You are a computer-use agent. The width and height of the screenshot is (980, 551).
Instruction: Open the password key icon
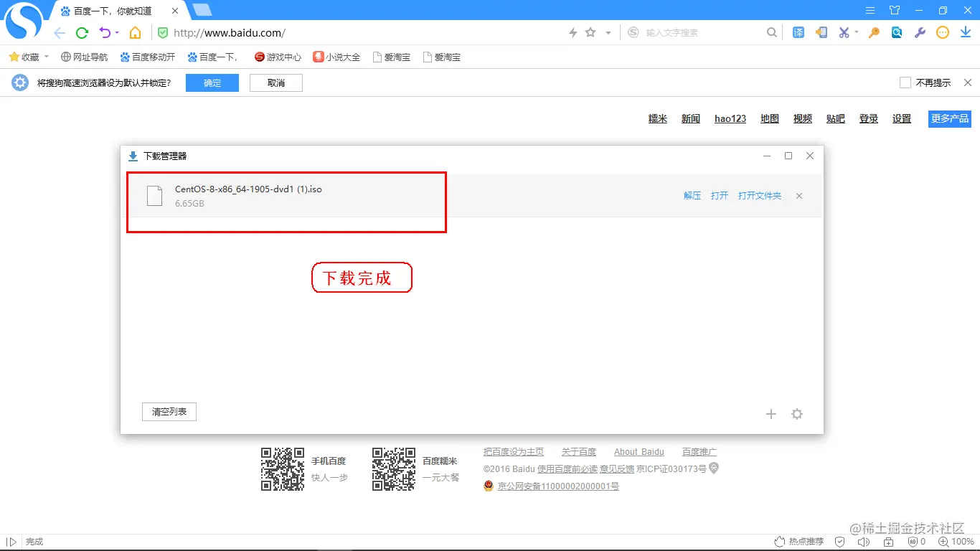pyautogui.click(x=874, y=32)
